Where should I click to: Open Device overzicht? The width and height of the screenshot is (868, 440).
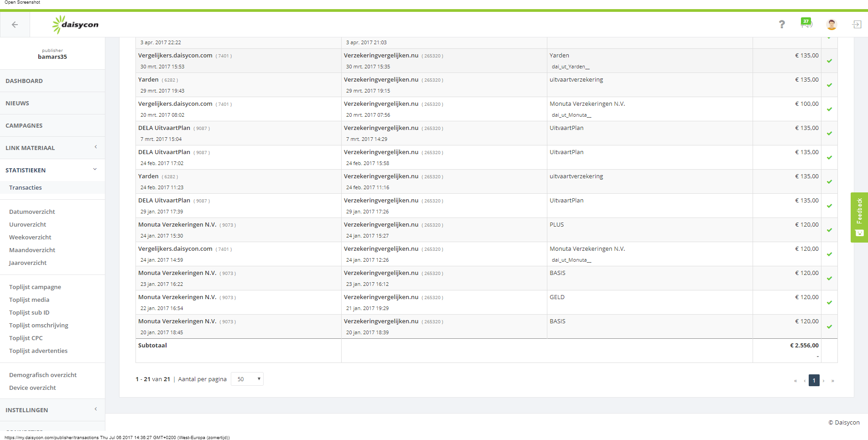(32, 388)
